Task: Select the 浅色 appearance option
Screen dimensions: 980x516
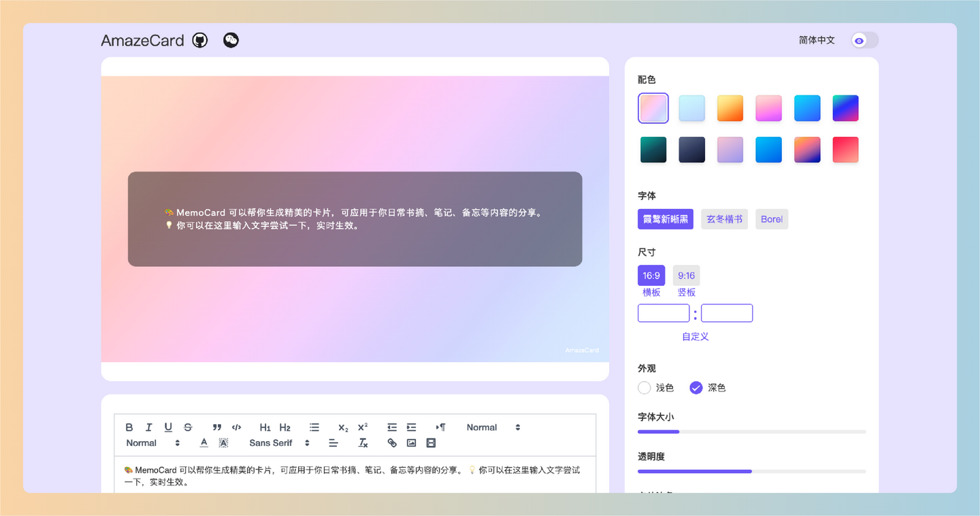Action: (656, 388)
